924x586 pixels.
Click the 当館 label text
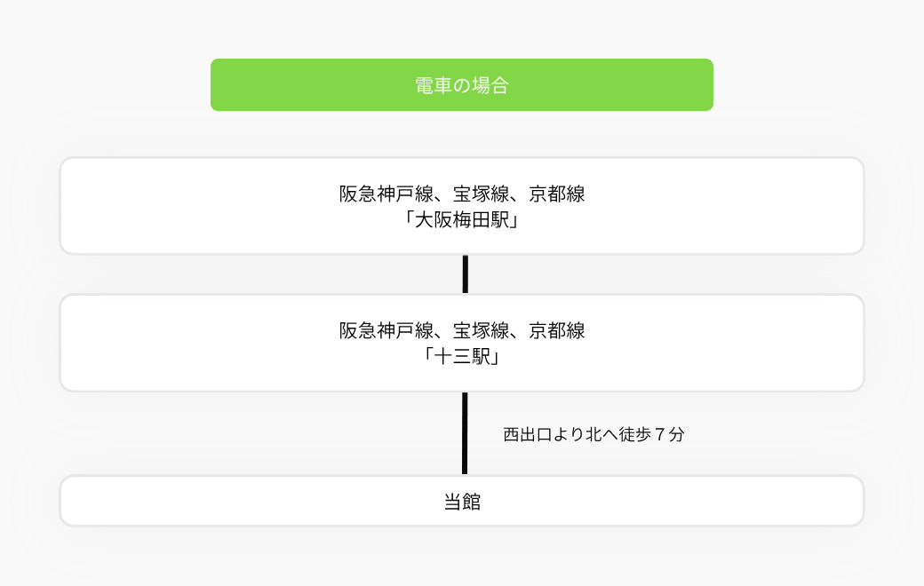(x=462, y=502)
